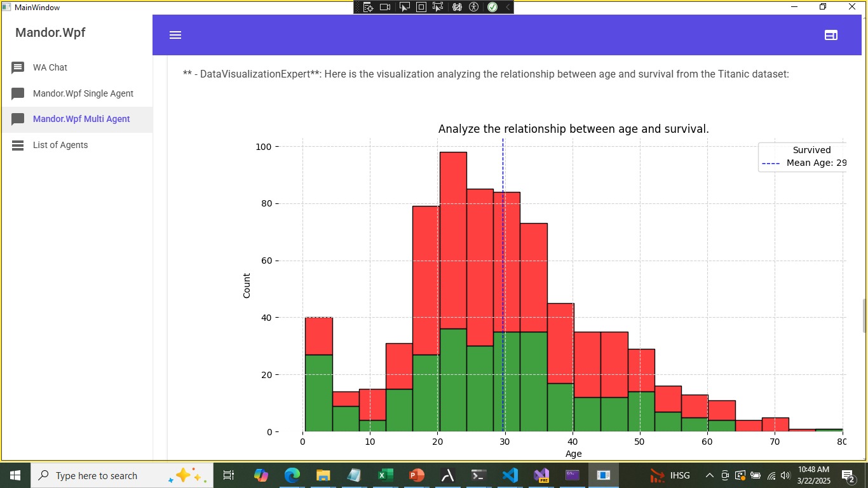Select Mandor.Wpf Multi Agent item

[81, 119]
